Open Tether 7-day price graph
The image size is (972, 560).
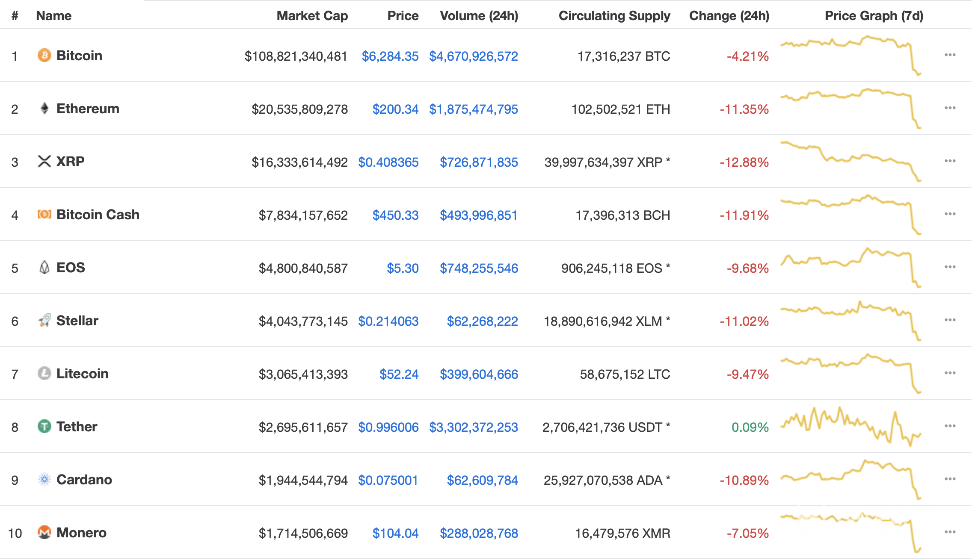click(x=851, y=427)
